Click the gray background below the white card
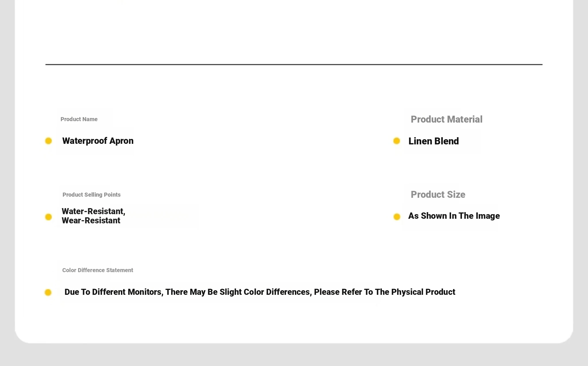Image resolution: width=588 pixels, height=366 pixels. [x=294, y=355]
